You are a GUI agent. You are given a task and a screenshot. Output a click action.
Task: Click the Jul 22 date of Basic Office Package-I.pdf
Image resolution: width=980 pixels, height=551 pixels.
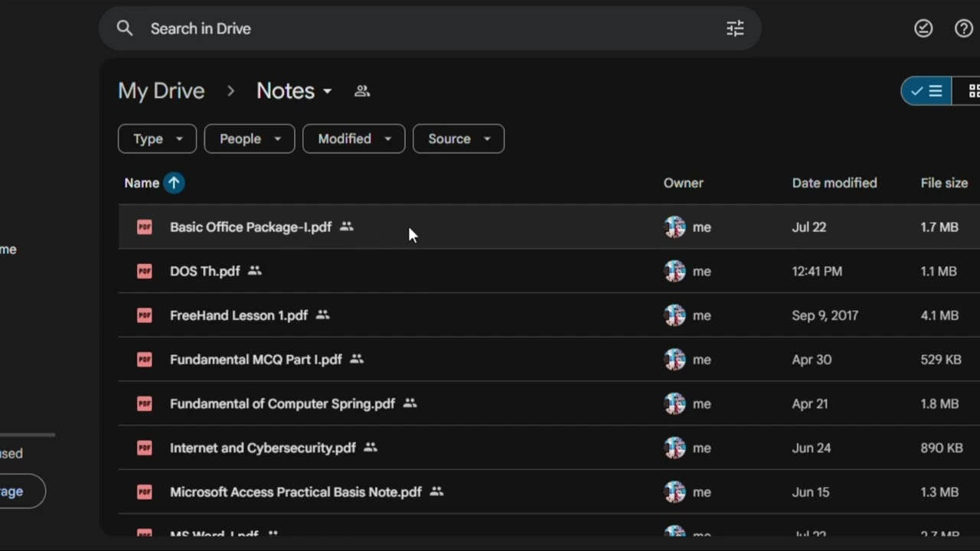[x=808, y=227]
